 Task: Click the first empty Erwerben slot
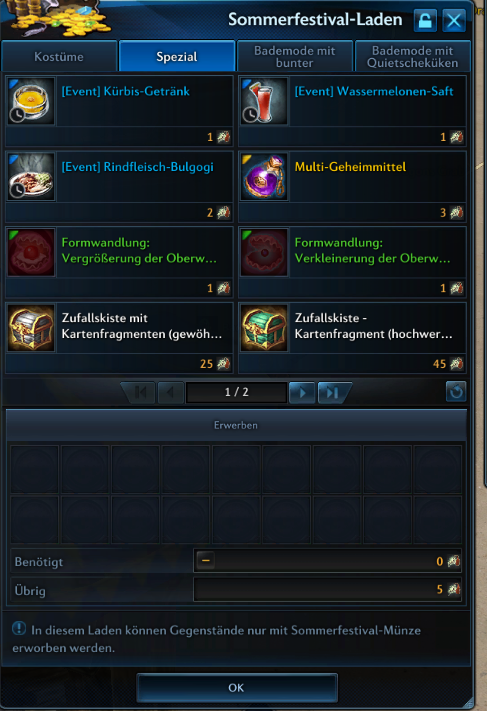click(x=35, y=469)
